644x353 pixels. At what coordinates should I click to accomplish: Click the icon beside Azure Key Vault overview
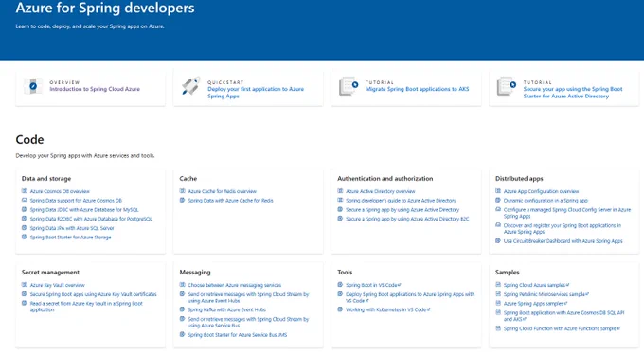pyautogui.click(x=25, y=285)
